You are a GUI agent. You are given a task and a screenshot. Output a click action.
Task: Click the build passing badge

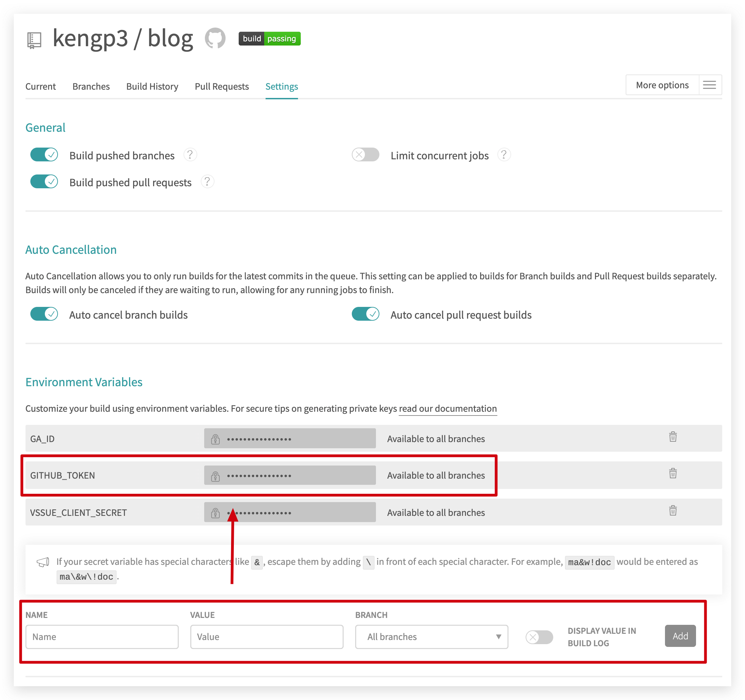269,39
